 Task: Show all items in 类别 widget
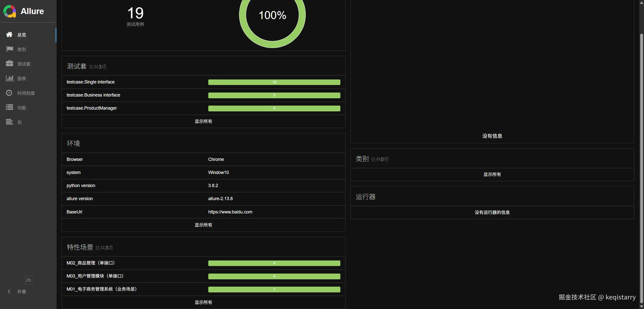[x=492, y=174]
